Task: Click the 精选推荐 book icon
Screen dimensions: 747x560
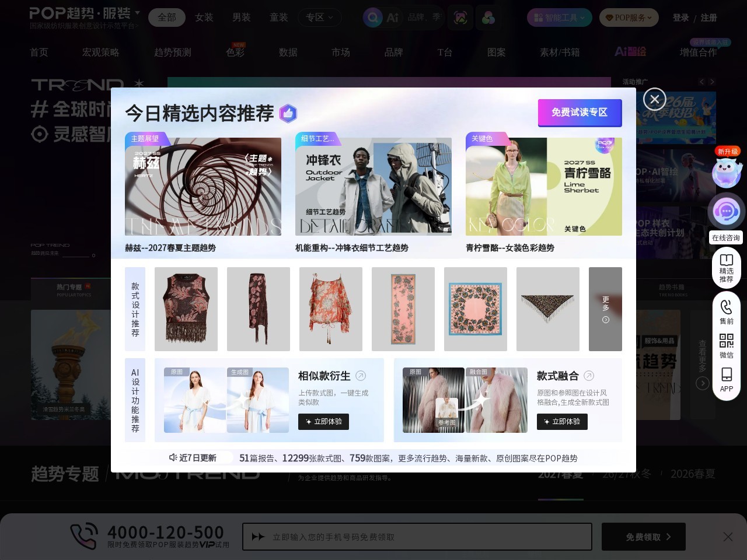Action: click(x=726, y=261)
